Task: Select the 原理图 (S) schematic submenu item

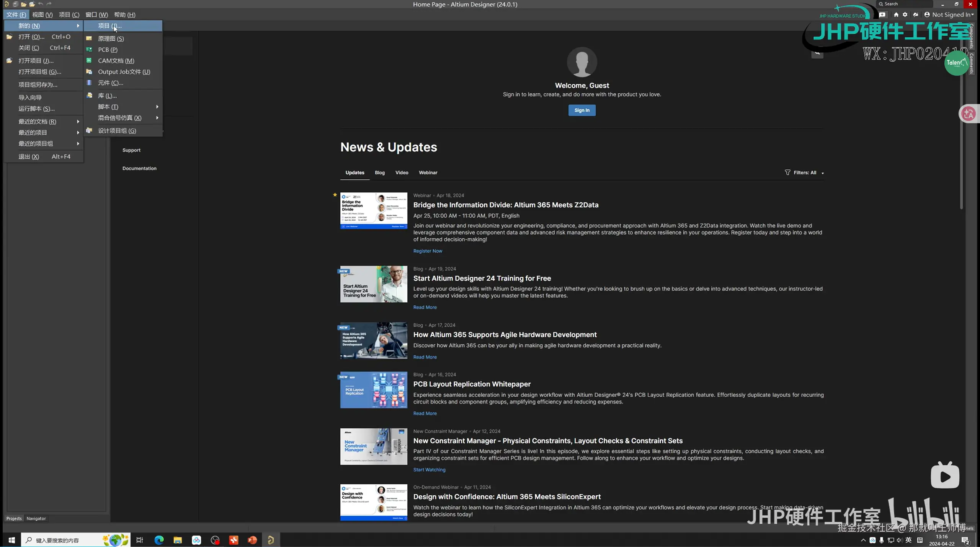Action: [x=123, y=39]
